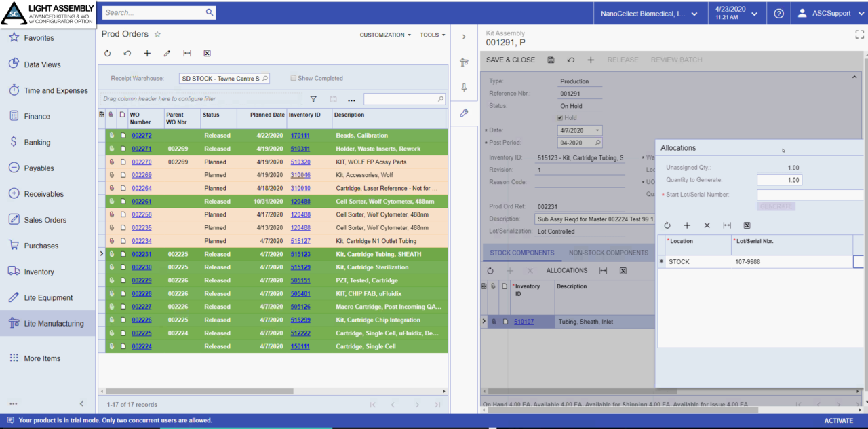Click the fit column width icon on Prod Orders toolbar
This screenshot has height=429, width=868.
click(186, 52)
